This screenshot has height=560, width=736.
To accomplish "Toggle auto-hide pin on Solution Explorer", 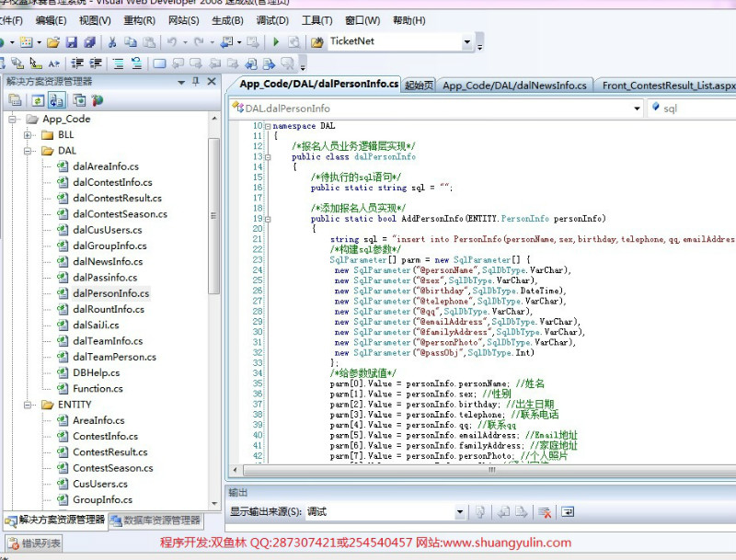I will [x=196, y=82].
